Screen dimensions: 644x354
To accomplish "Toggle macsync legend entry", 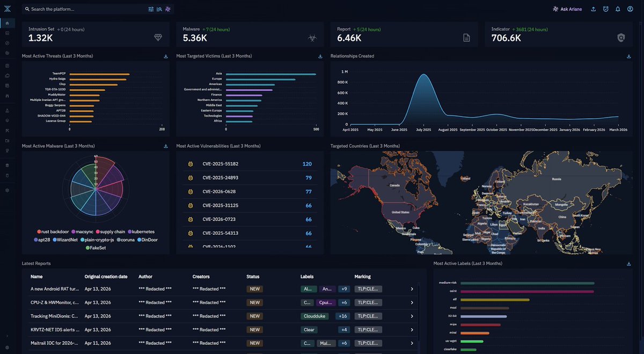I will [x=83, y=232].
